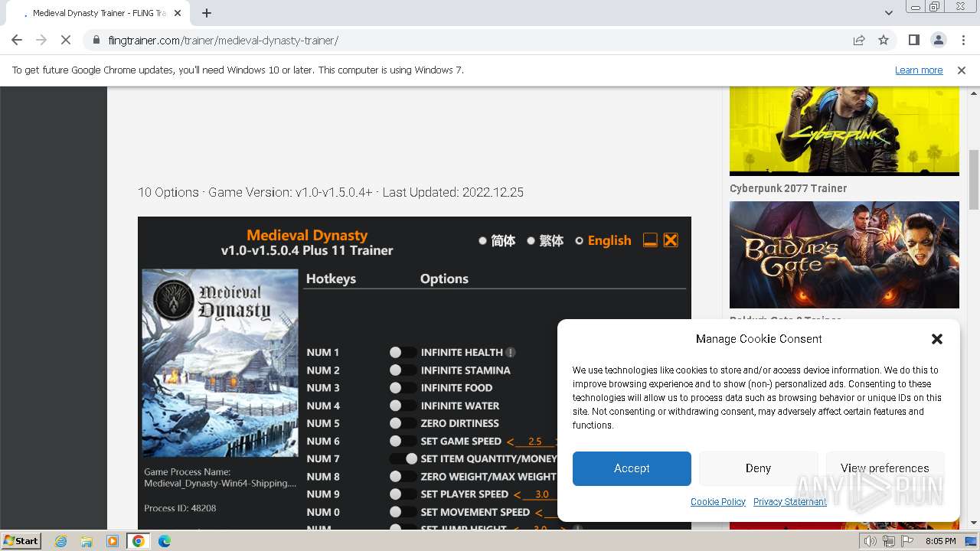This screenshot has width=980, height=551.
Task: Click the Medieval Dynasty cover image
Action: point(220,363)
